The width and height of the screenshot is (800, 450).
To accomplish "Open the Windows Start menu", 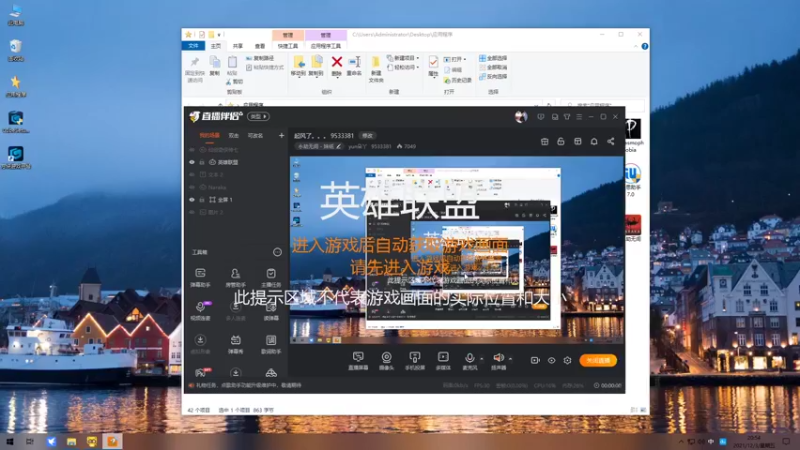I will click(9, 441).
